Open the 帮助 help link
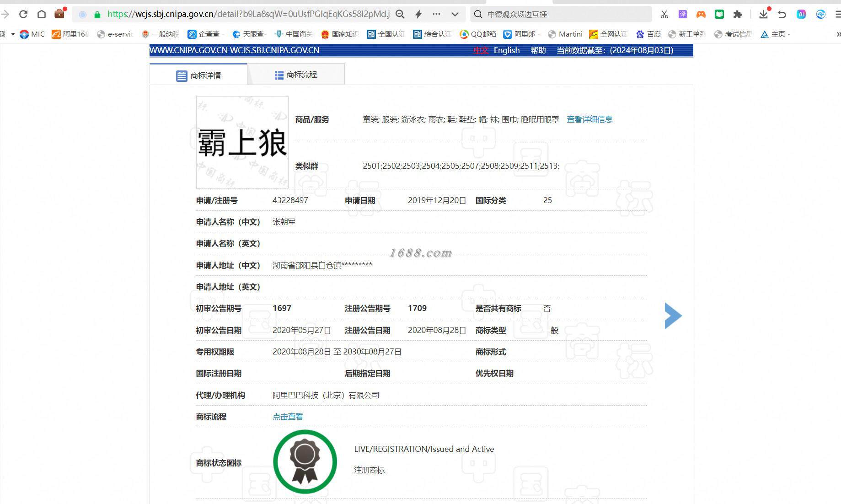Image resolution: width=841 pixels, height=504 pixels. [538, 50]
